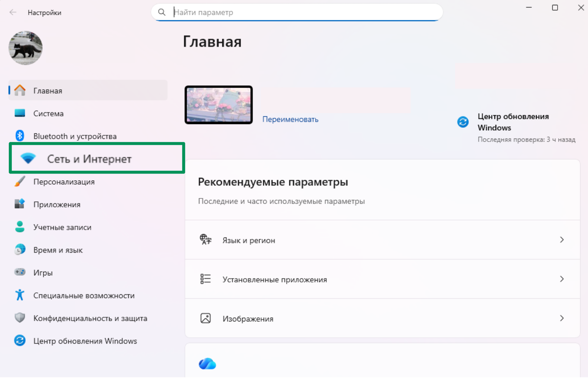Image resolution: width=588 pixels, height=379 pixels.
Task: Click the Wi-Fi icon for Сеть и Интернет
Action: tap(28, 158)
